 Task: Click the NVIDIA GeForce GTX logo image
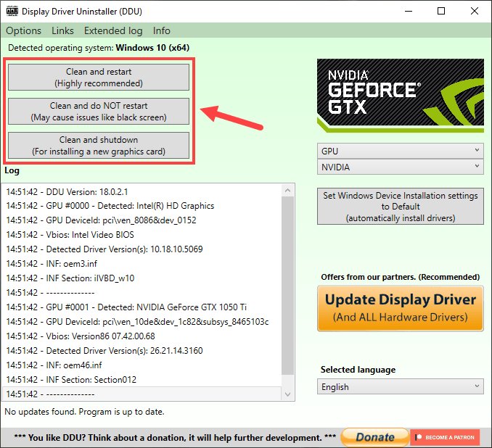(x=401, y=95)
